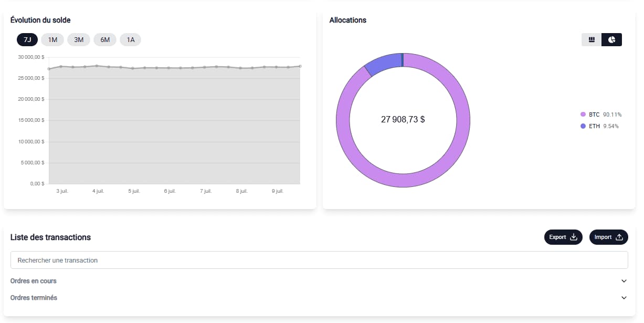Click the first data point on balance chart
This screenshot has height=323, width=644.
[x=49, y=69]
